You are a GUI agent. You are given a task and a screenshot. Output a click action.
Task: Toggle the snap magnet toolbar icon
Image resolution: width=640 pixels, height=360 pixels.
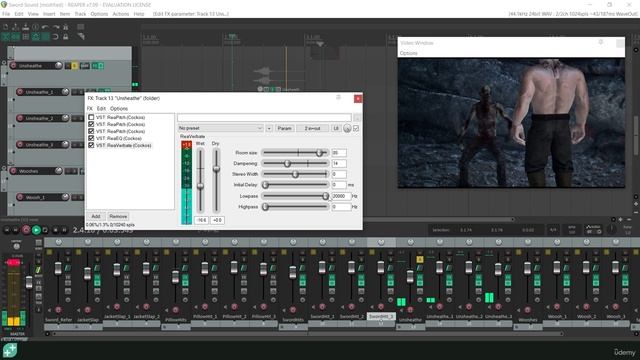pyautogui.click(x=56, y=37)
